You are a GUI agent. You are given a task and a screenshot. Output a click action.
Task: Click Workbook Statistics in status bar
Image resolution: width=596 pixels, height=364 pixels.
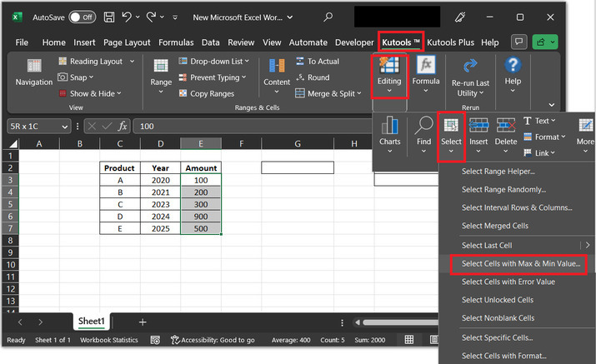tap(111, 340)
